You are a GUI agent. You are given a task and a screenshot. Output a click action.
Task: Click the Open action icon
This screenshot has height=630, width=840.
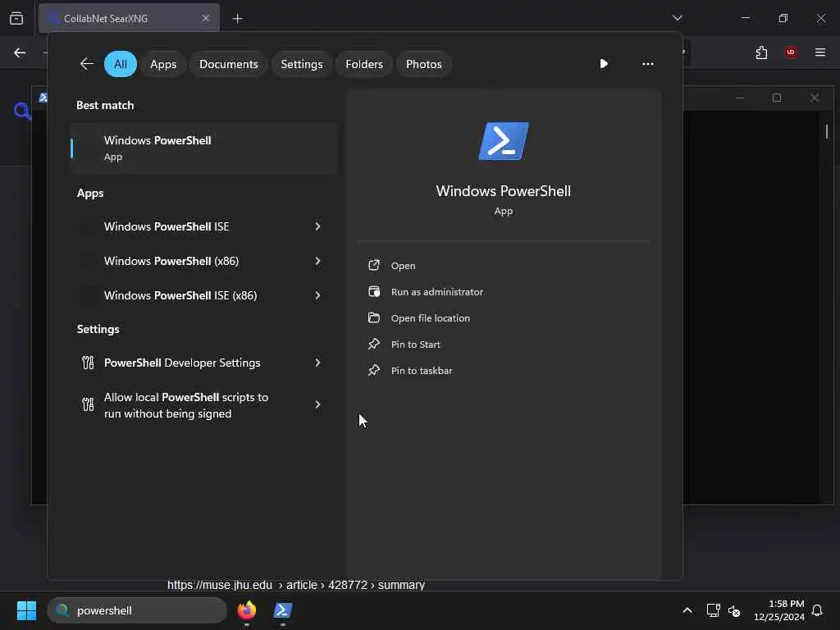coord(374,265)
